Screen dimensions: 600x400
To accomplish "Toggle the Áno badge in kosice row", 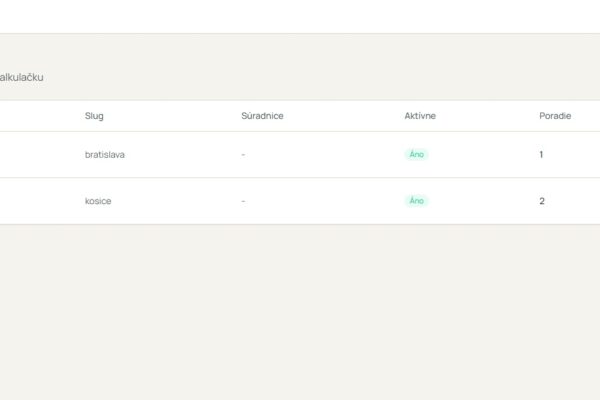I will click(x=416, y=201).
